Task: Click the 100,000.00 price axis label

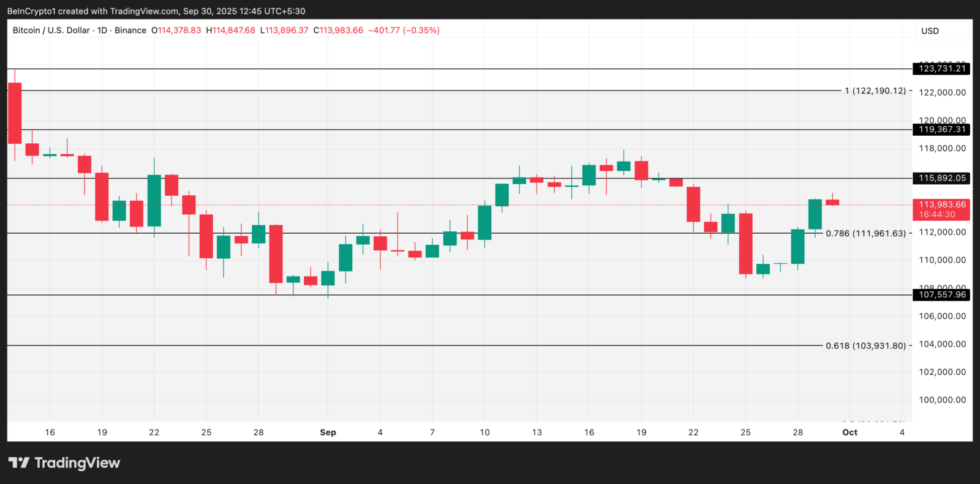Action: coord(942,400)
